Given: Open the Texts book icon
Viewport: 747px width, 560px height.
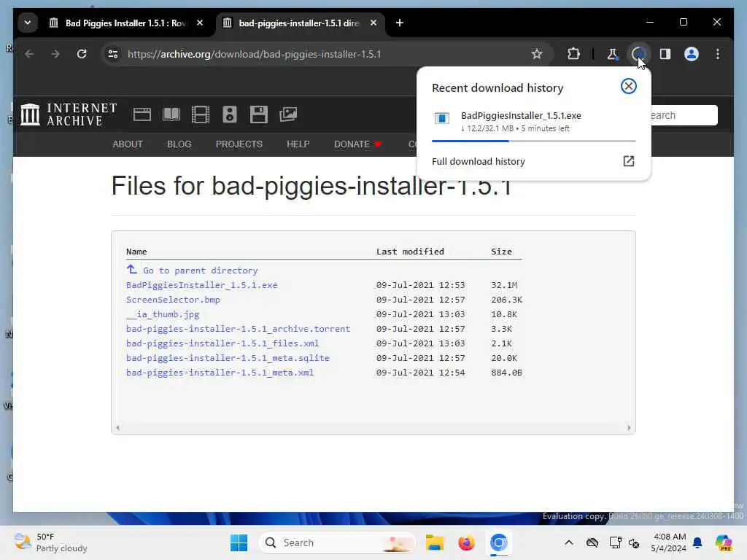Looking at the screenshot, I should [x=171, y=114].
